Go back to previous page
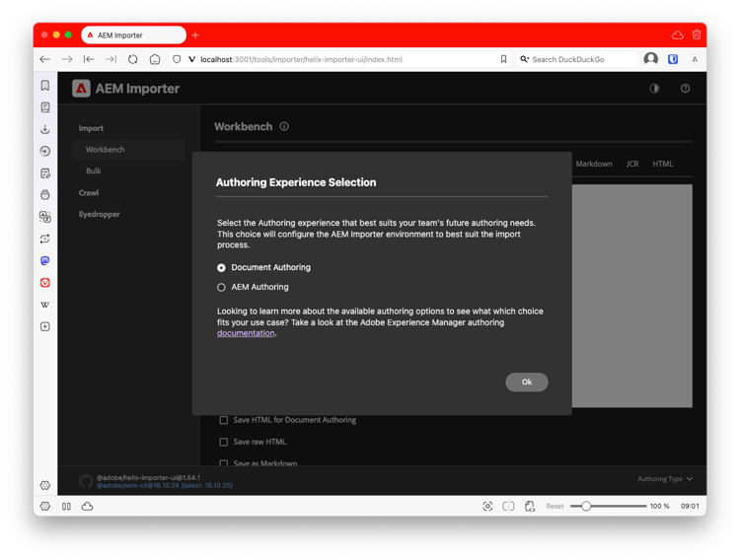The width and height of the screenshot is (740, 560). point(45,59)
